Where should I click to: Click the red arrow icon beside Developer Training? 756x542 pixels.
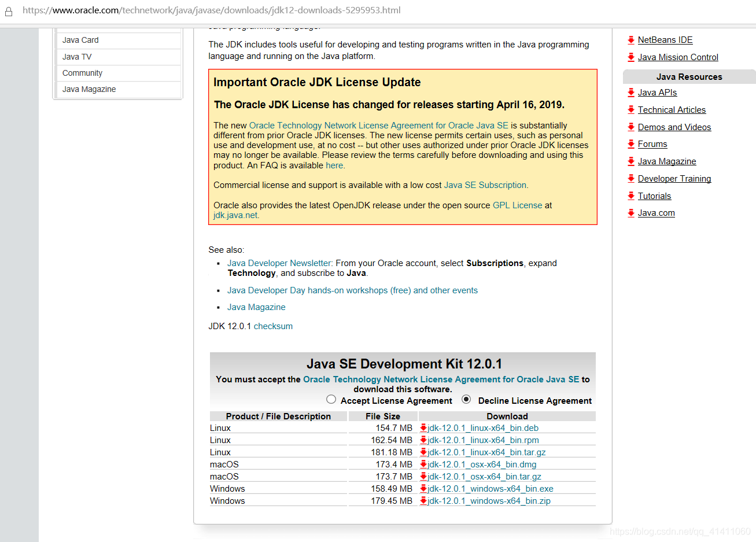point(631,179)
